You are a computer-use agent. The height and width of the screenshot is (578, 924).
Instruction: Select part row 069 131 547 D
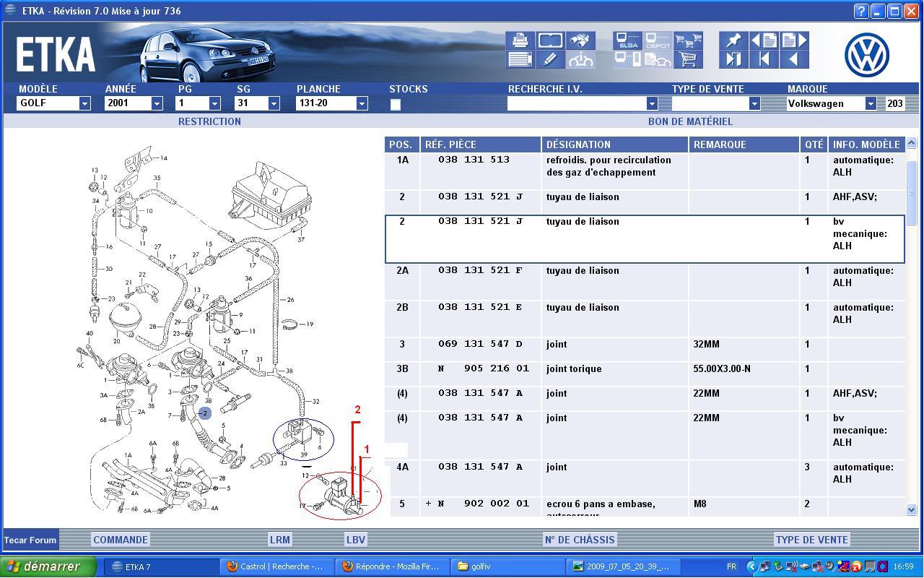645,349
